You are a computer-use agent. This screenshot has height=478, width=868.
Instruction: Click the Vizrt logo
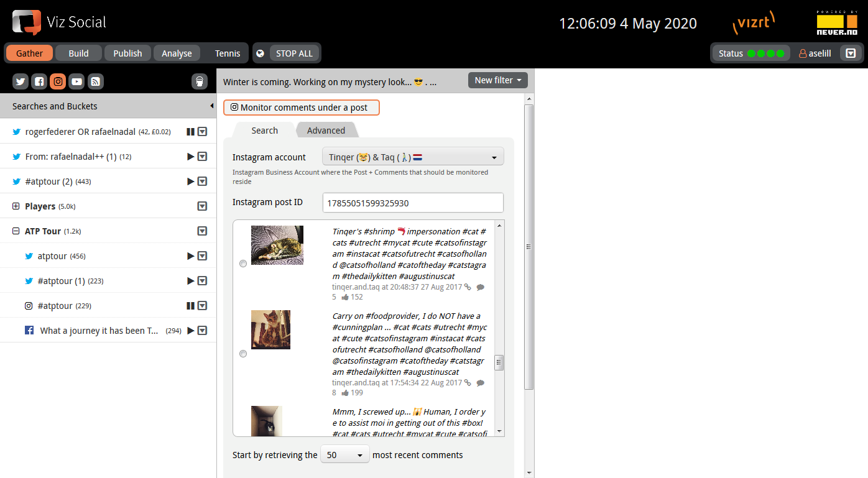click(x=754, y=22)
